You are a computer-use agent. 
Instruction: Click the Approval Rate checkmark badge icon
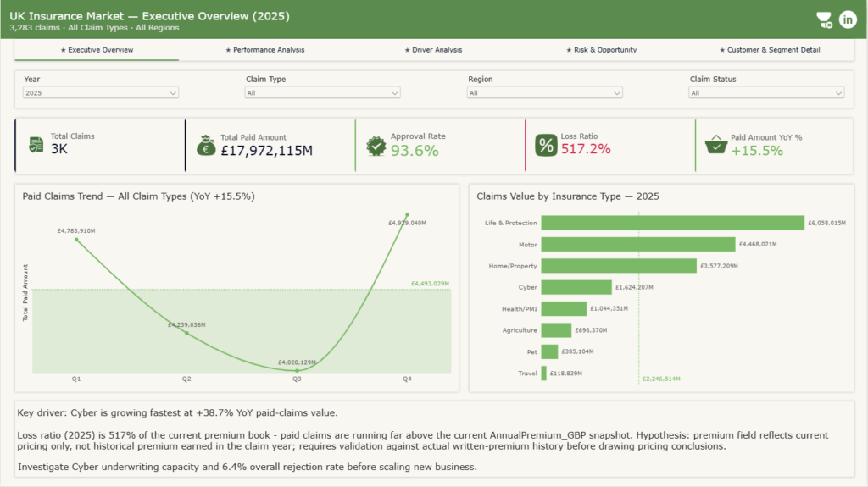(x=376, y=146)
